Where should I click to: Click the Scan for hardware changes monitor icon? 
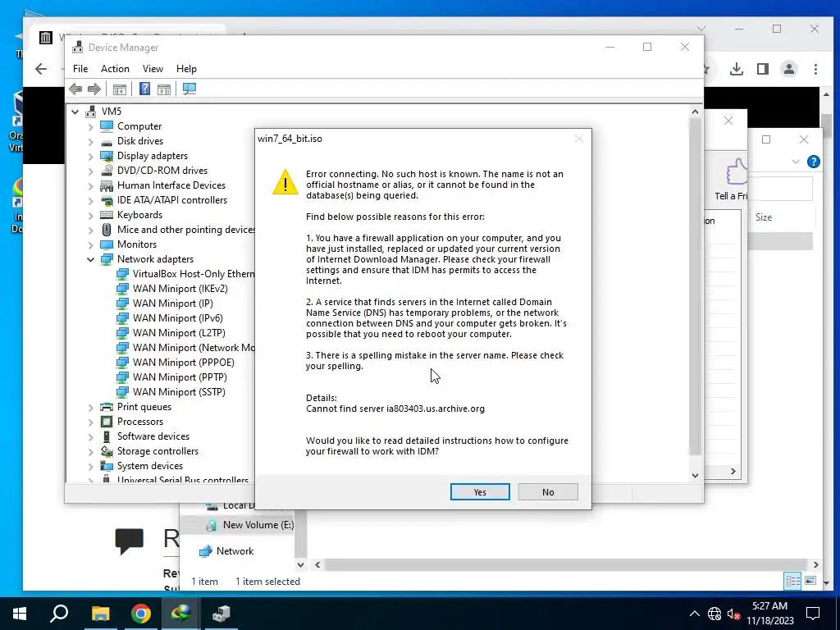click(189, 89)
